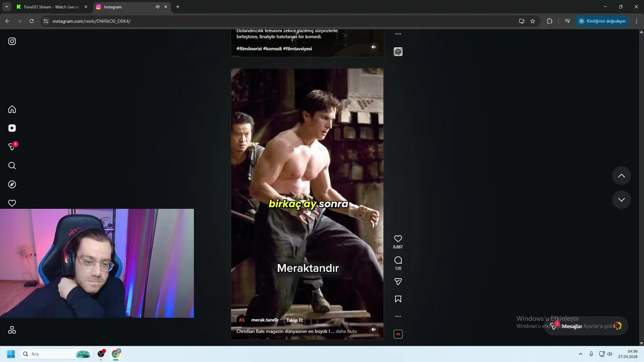Click the taskbar 'Ara' search box
Viewport: 644px width, 362px height.
pos(55,354)
